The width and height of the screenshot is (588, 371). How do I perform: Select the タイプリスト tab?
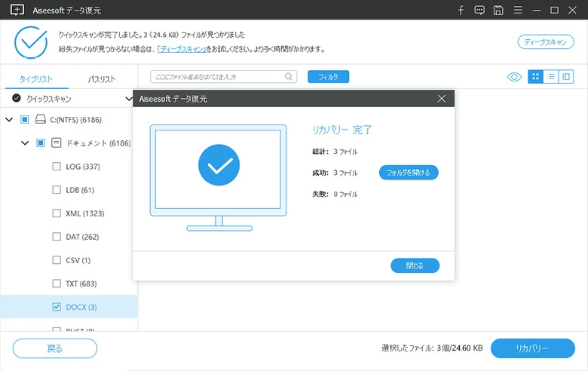(36, 79)
